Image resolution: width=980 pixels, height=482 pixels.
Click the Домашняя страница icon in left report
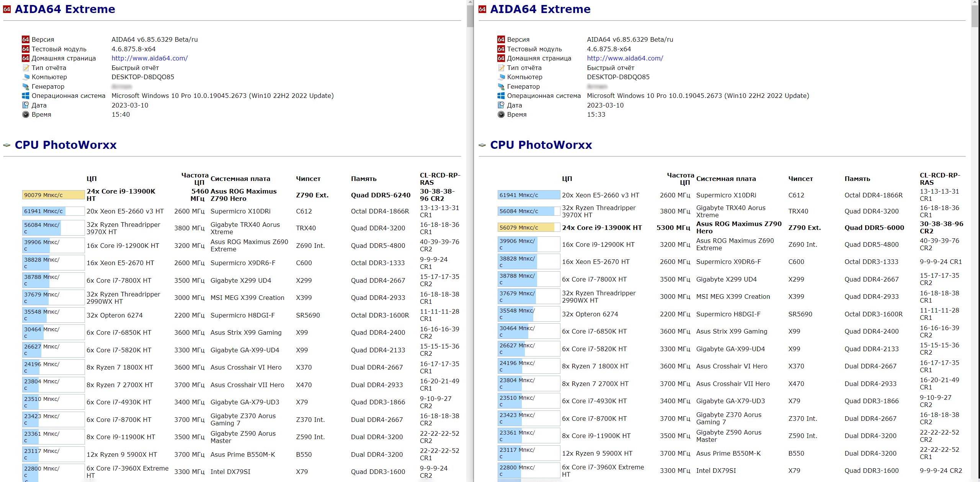pos(26,58)
